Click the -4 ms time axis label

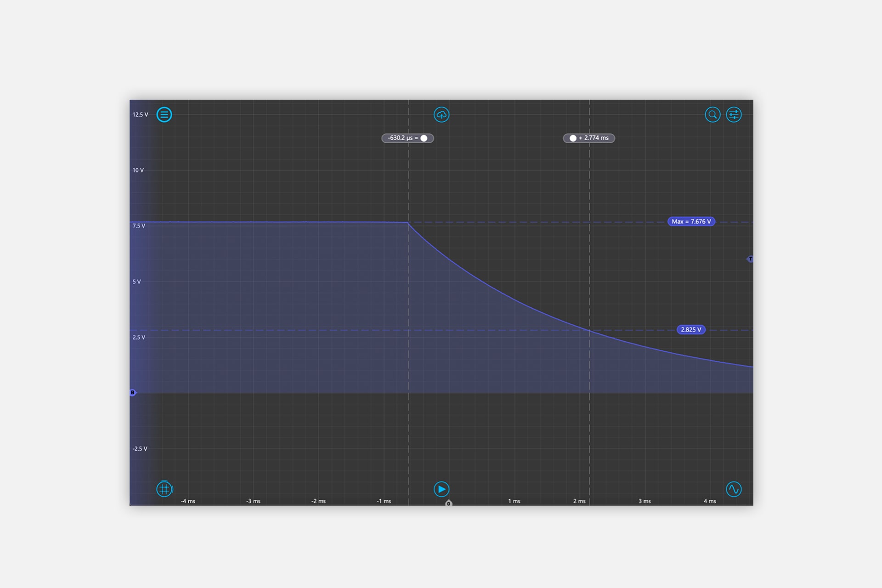pyautogui.click(x=188, y=501)
